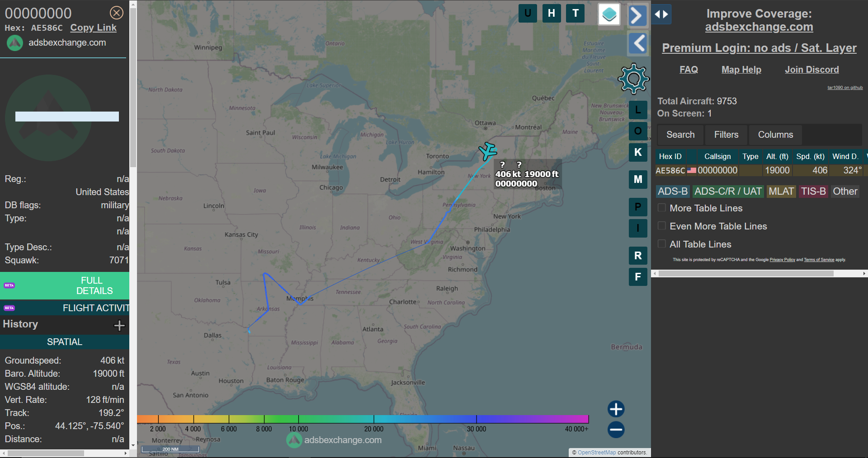This screenshot has width=868, height=458.
Task: Open the gear settings icon
Action: tap(633, 79)
